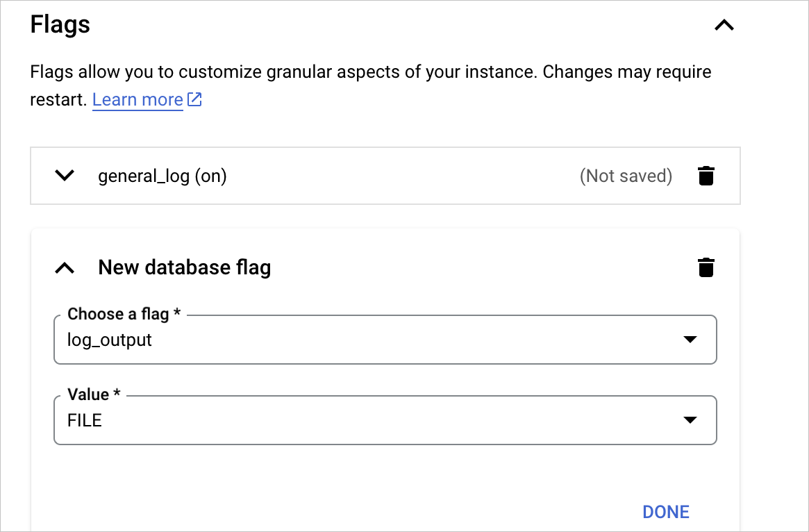Image resolution: width=809 pixels, height=532 pixels.
Task: Click the log_output selected flag text
Action: click(x=110, y=340)
